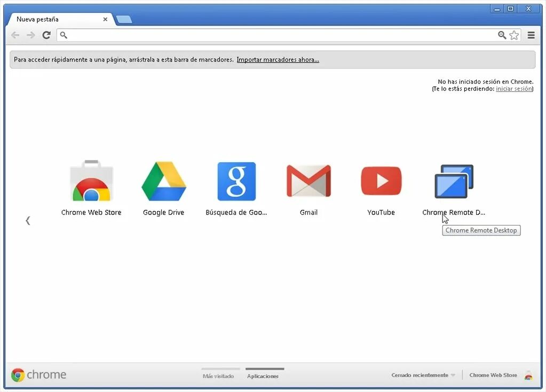Switch to the Aplicaciones section
This screenshot has width=546, height=392.
[x=263, y=376]
